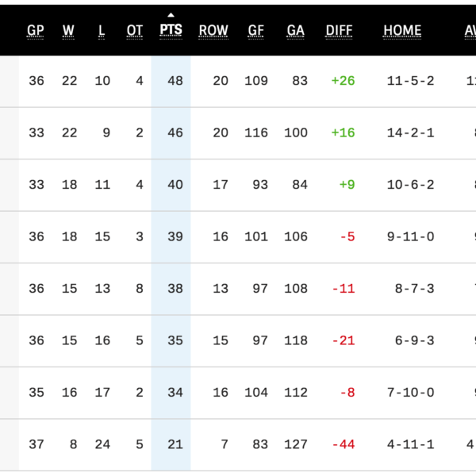Click the sort arrow above PTS
Image resolution: width=476 pixels, height=476 pixels.
click(x=171, y=14)
